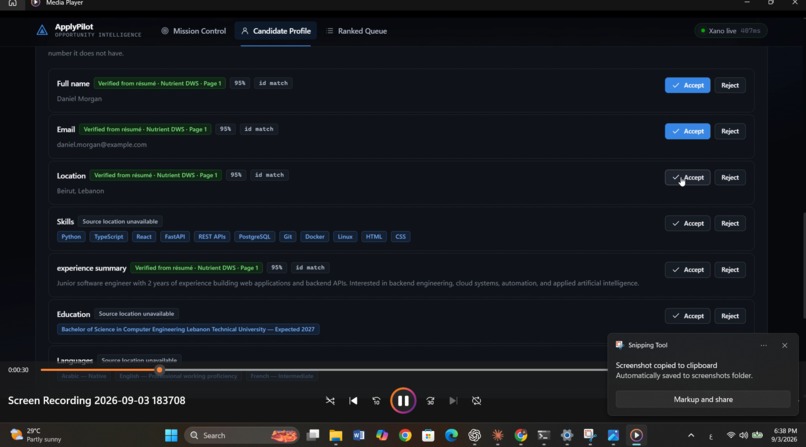806x447 pixels.
Task: Click the React skill tag
Action: coord(144,237)
